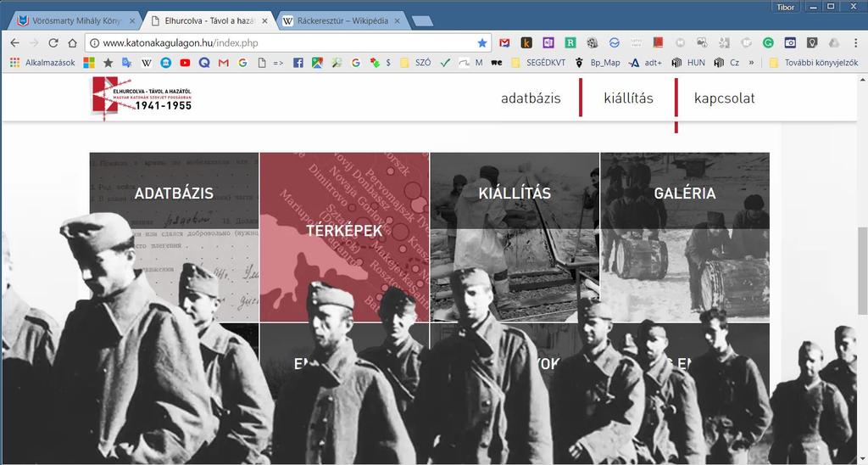Click the page vertical scrollbar thumb
868x465 pixels.
pos(862,270)
